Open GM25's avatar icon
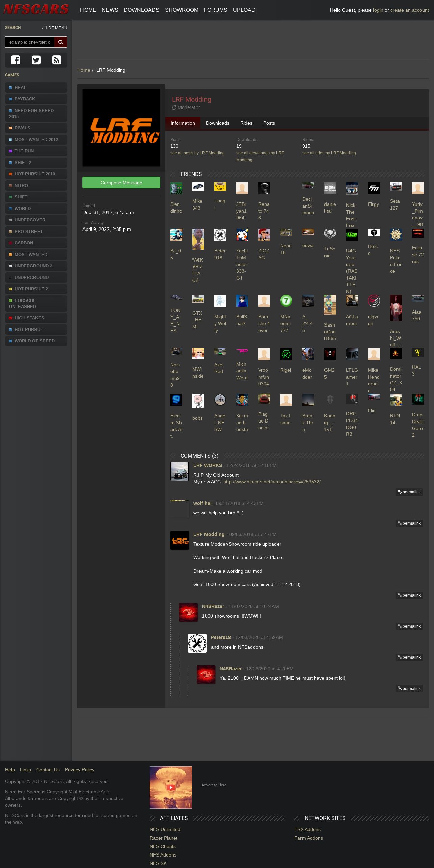The height and width of the screenshot is (868, 434). pos(330,354)
